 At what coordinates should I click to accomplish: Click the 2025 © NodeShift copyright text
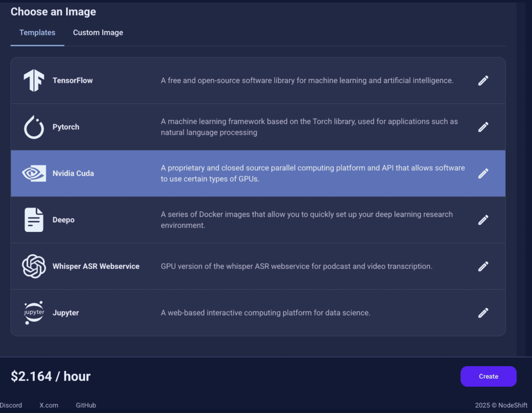point(501,405)
